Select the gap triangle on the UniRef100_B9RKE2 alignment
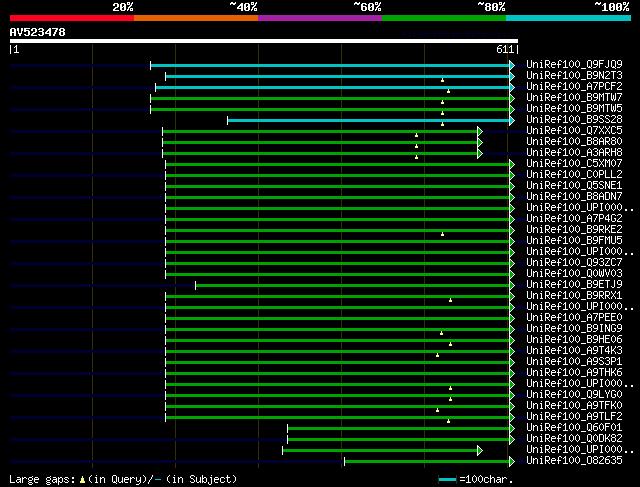 (442, 234)
